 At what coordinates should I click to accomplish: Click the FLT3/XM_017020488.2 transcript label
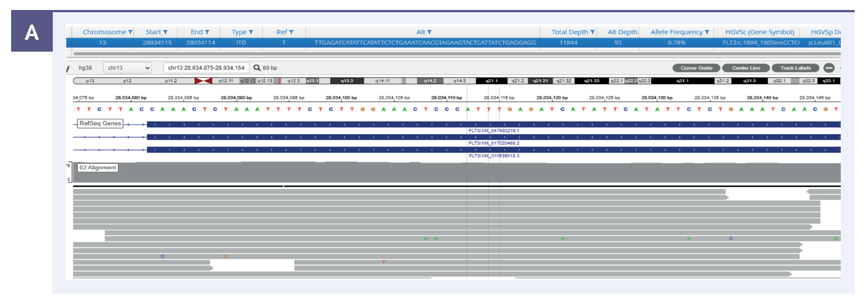[494, 143]
